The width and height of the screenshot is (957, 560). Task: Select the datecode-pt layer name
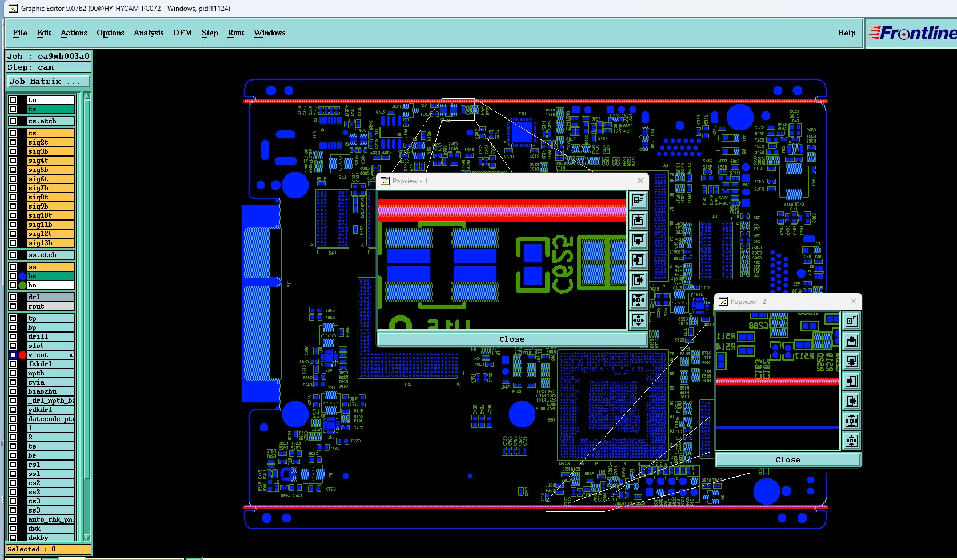click(x=51, y=419)
